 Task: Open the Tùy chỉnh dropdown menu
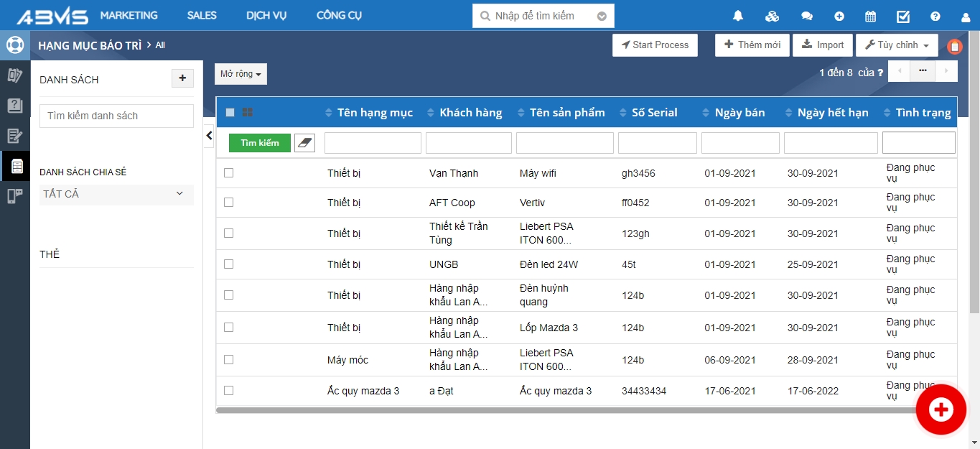pyautogui.click(x=897, y=45)
